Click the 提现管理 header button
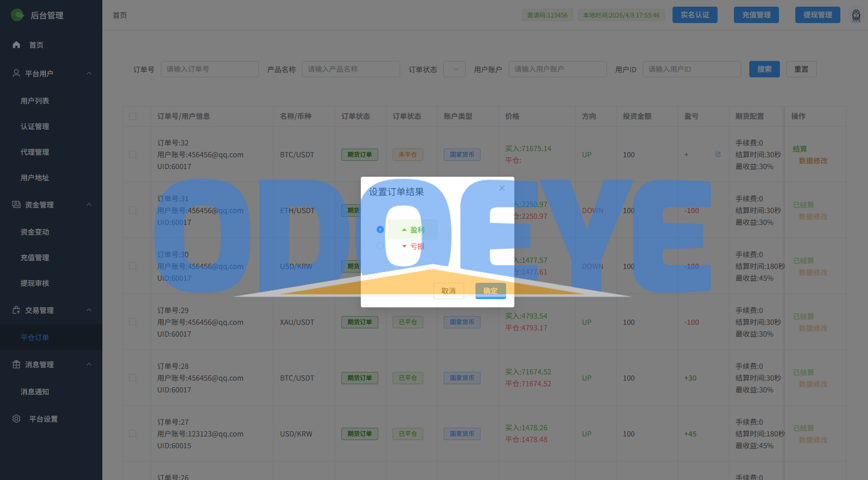 point(818,15)
